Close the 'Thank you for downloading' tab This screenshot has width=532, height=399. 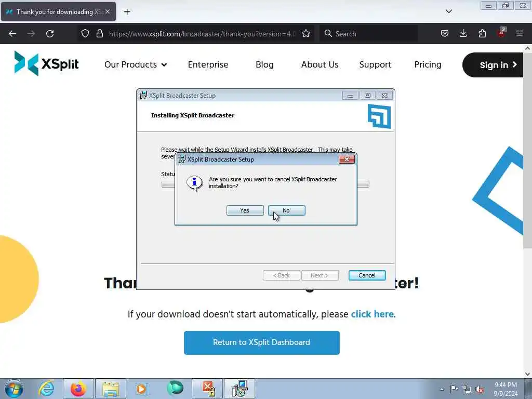(x=108, y=11)
